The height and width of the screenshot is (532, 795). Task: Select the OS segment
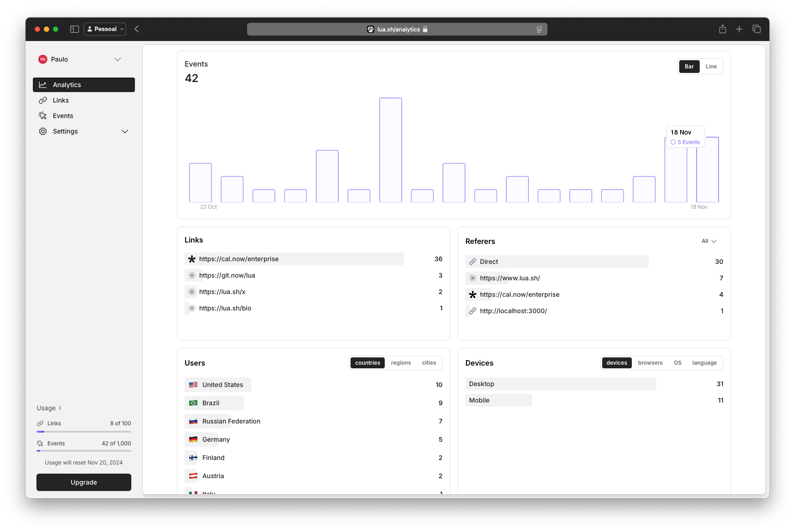677,363
